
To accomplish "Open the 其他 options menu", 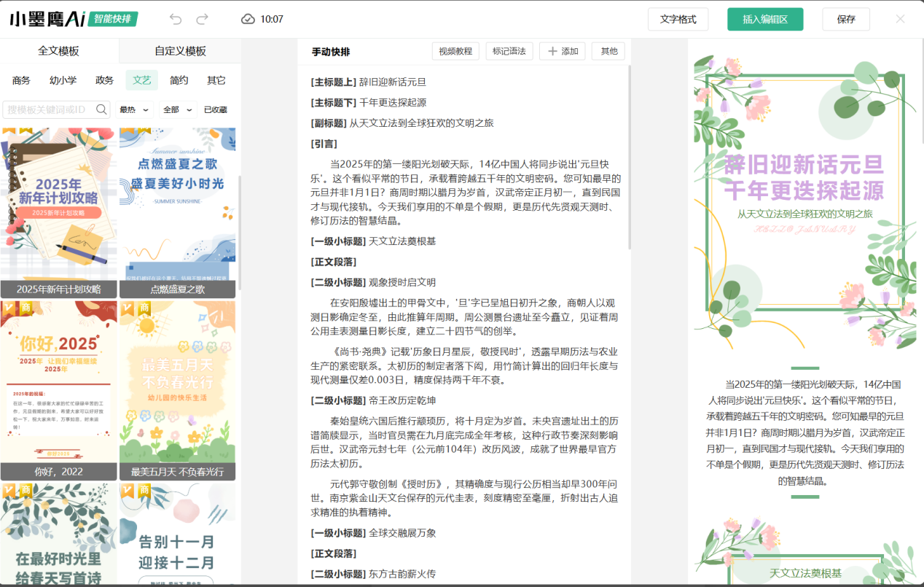I will pyautogui.click(x=608, y=51).
